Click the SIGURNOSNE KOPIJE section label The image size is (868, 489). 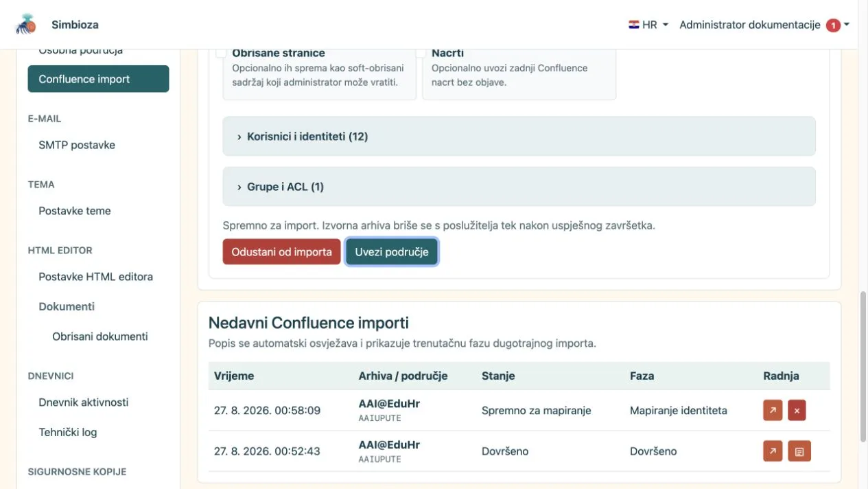tap(77, 472)
